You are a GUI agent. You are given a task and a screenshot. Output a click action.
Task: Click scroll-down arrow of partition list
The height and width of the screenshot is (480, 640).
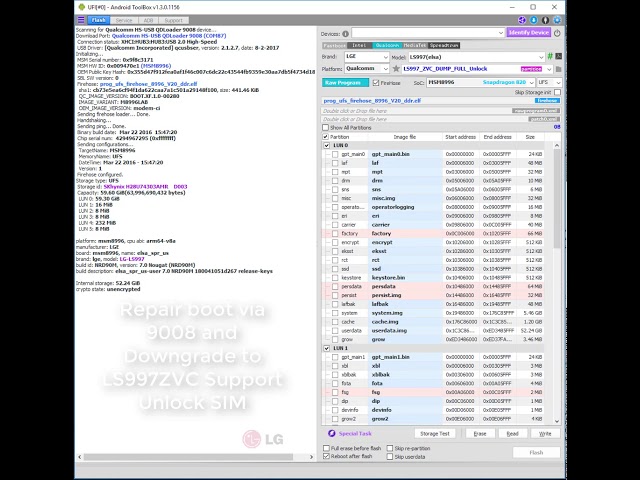pos(557,421)
